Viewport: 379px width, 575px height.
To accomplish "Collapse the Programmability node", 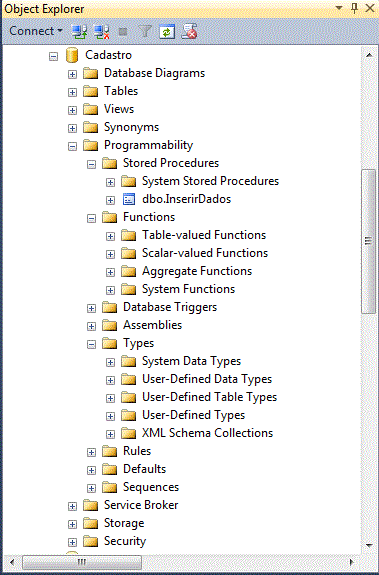I will [x=72, y=146].
